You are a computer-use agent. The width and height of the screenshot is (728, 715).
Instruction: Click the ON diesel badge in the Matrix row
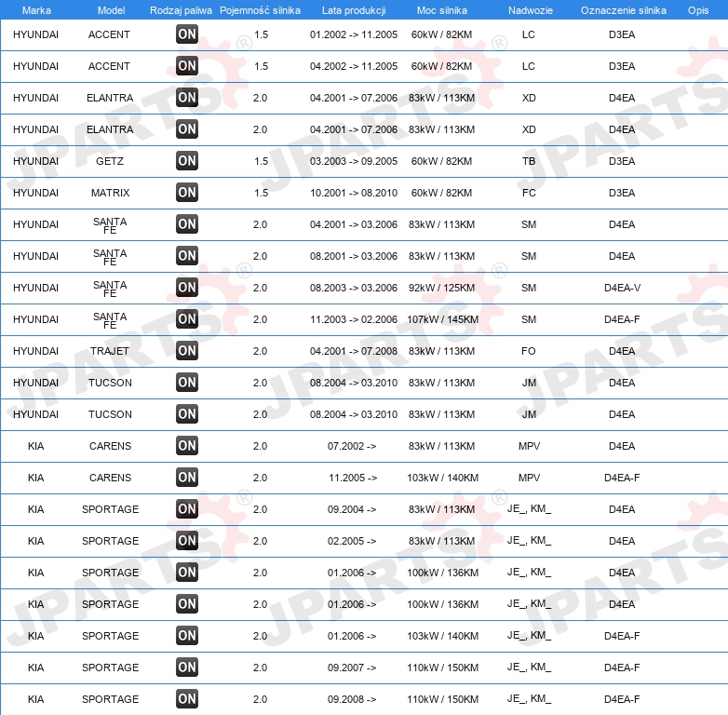pyautogui.click(x=187, y=193)
